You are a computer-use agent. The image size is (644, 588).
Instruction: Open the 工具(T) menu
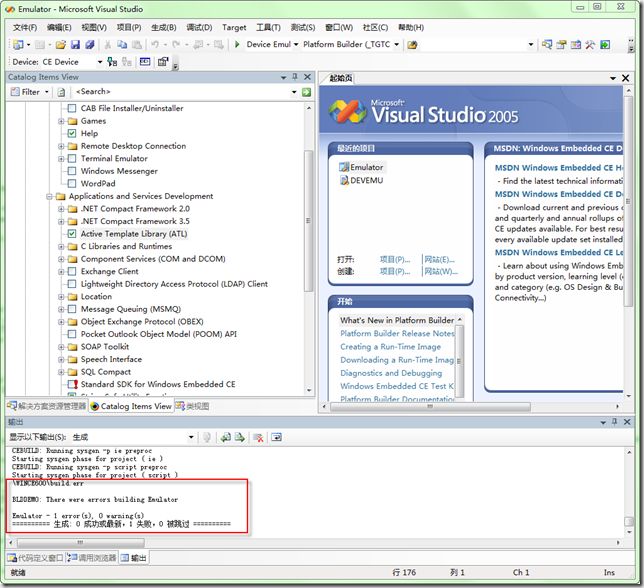point(268,28)
